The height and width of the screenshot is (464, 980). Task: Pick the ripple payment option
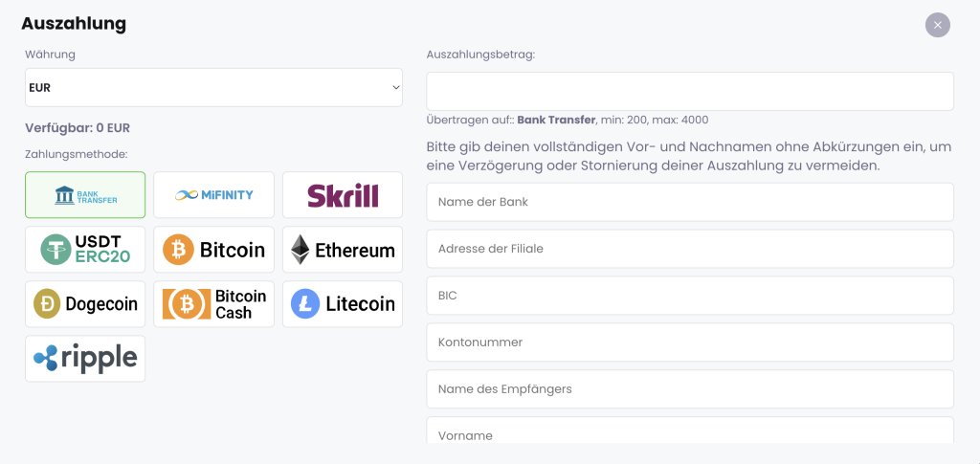coord(85,359)
